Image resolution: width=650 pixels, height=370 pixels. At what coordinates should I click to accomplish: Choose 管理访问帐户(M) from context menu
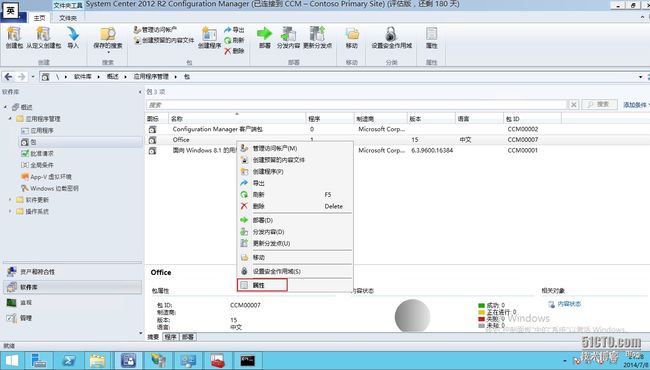click(295, 148)
